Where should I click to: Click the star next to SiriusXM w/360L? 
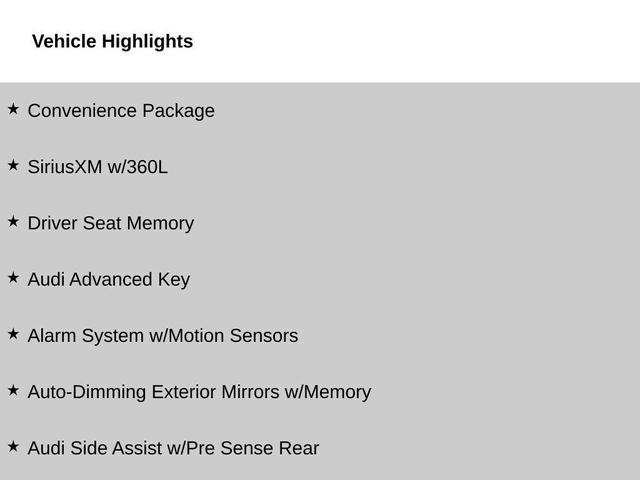[13, 164]
